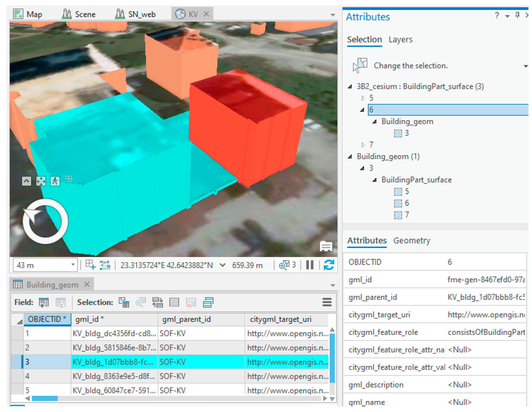Click the Add Field icon in table

pyautogui.click(x=44, y=302)
